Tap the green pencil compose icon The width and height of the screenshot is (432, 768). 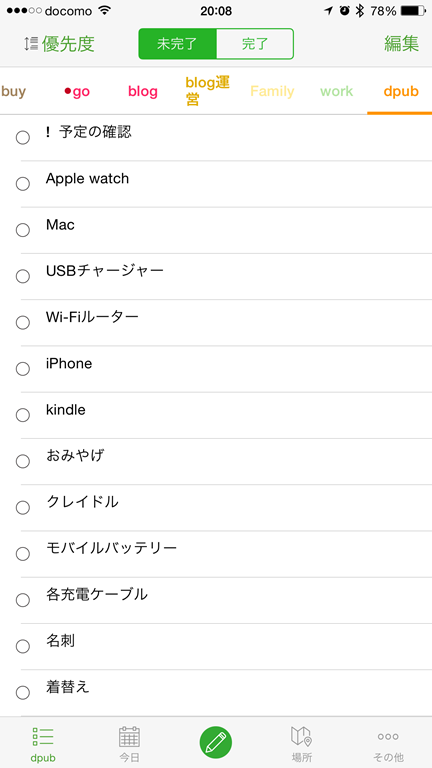point(216,742)
